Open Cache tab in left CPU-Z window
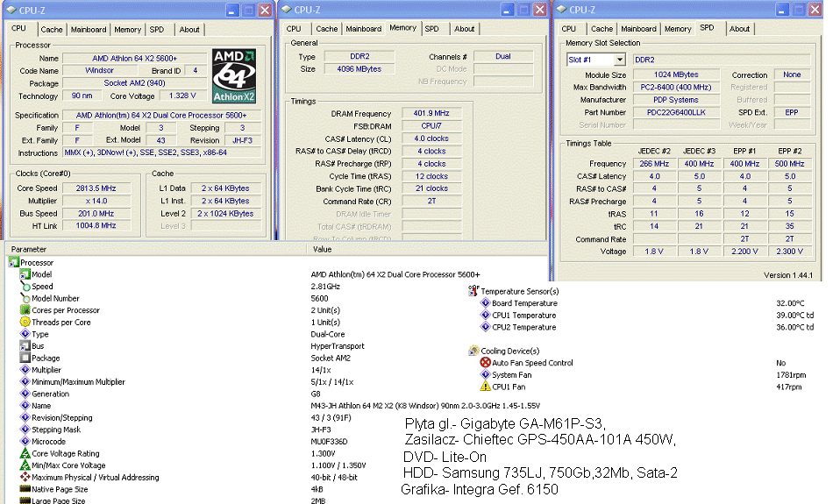The image size is (840, 504). 52,30
